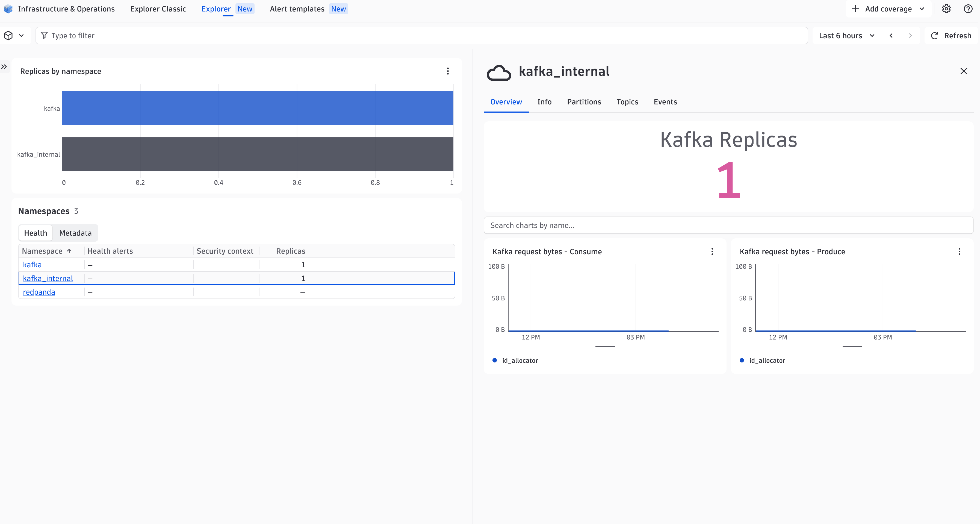Click the filter funnel icon
The height and width of the screenshot is (524, 980).
click(x=44, y=36)
